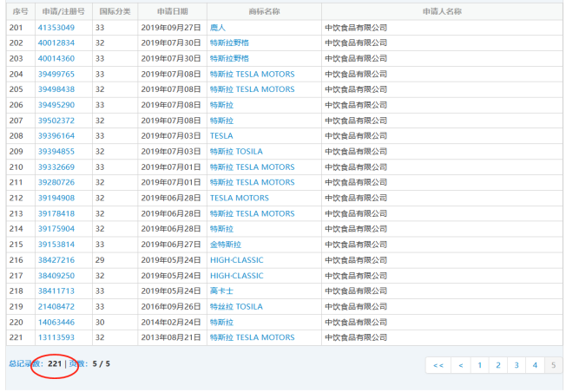Screen dimensions: 566x392
Task: Open 特斯拉 TESLA MOTORS trademark in row 211
Action: pos(253,182)
